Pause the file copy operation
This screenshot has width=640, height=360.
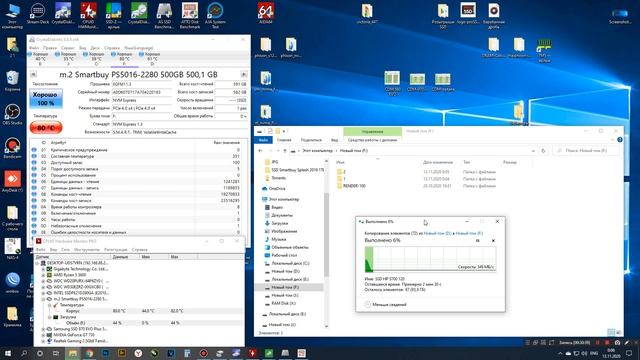coord(478,241)
